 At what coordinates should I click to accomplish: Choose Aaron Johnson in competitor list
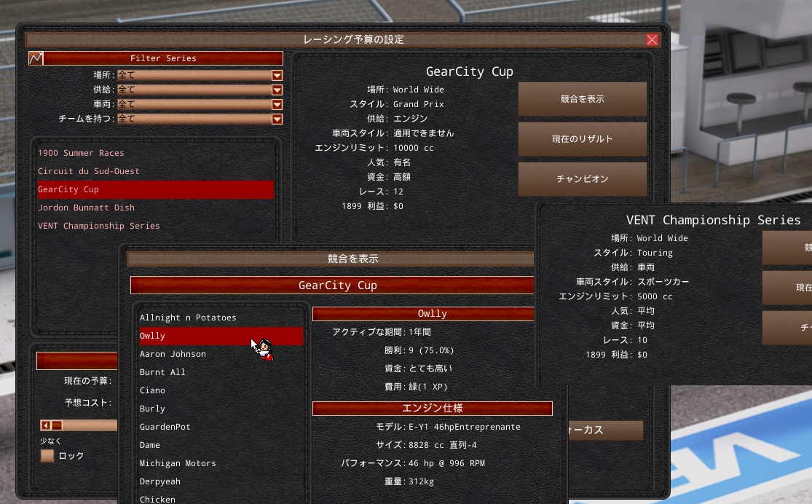(173, 354)
